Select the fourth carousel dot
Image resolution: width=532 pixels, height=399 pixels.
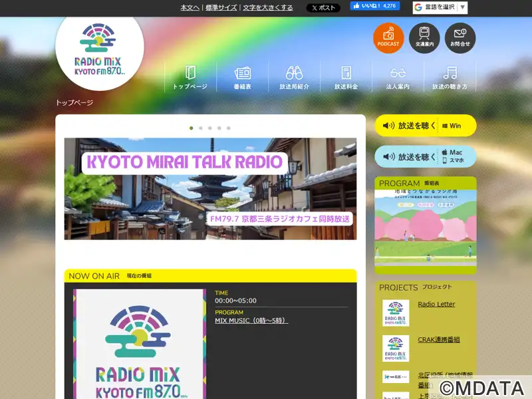coord(219,128)
